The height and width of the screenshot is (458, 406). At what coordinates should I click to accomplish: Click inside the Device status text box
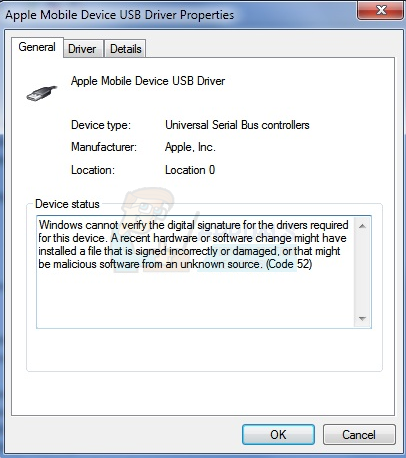pos(195,272)
